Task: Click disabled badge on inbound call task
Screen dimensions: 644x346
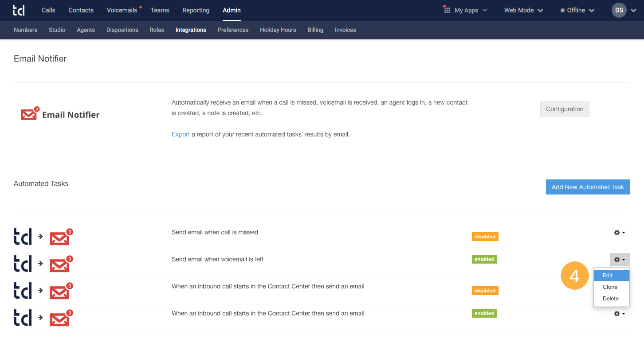Action: (x=485, y=291)
